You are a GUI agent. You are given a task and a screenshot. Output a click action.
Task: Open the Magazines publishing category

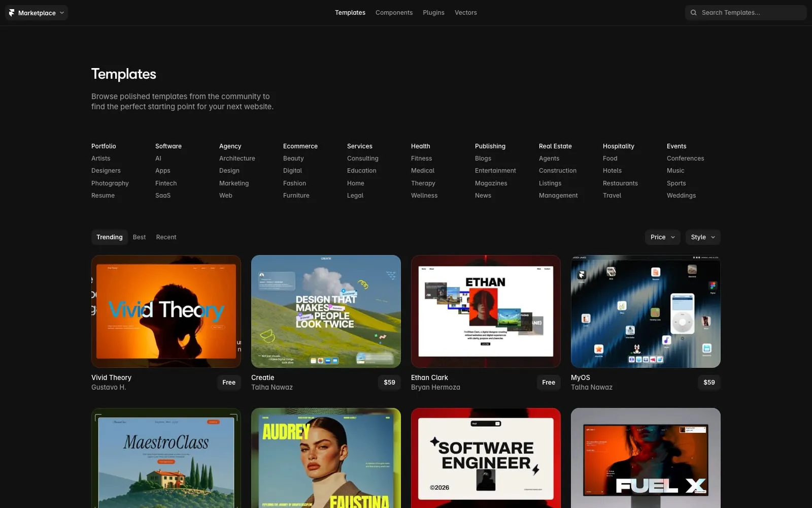pyautogui.click(x=491, y=183)
